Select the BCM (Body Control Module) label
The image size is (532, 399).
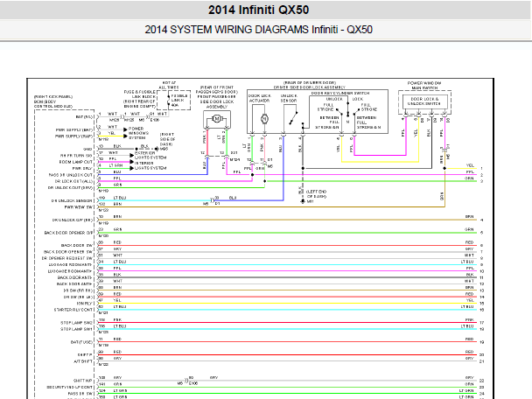pyautogui.click(x=53, y=104)
